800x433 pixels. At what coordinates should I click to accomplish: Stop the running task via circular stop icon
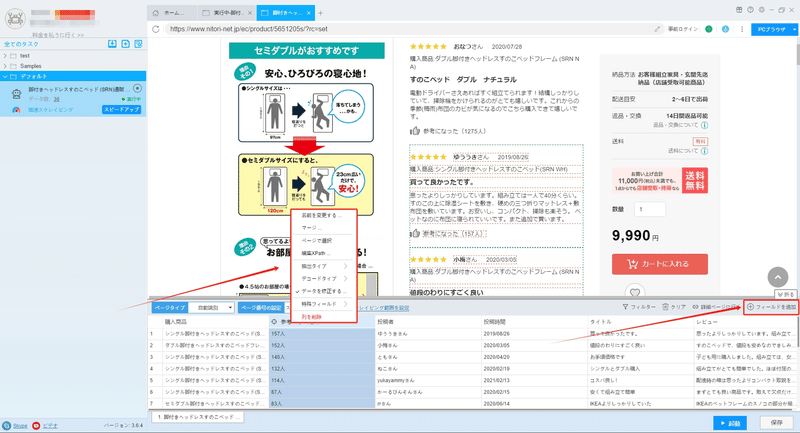point(137,89)
